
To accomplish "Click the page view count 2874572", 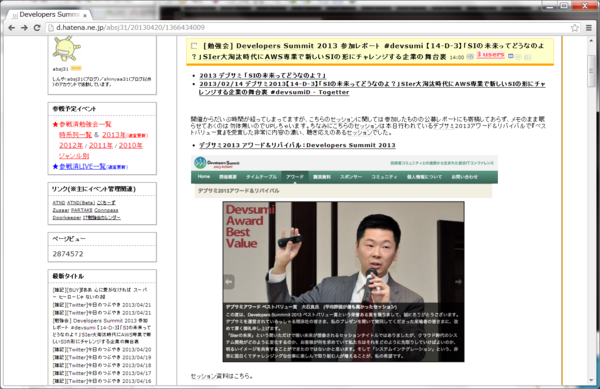I will pos(68,254).
